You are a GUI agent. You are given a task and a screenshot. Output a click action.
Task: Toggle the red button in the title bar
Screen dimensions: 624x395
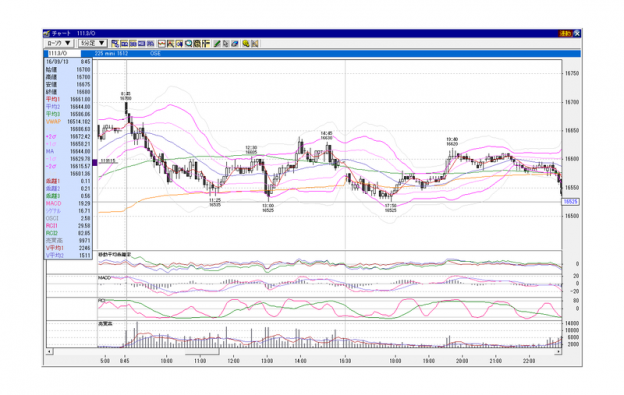pos(565,33)
